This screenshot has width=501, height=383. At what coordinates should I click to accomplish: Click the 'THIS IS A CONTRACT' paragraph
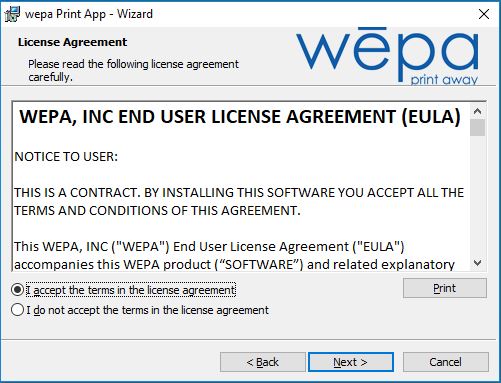239,201
